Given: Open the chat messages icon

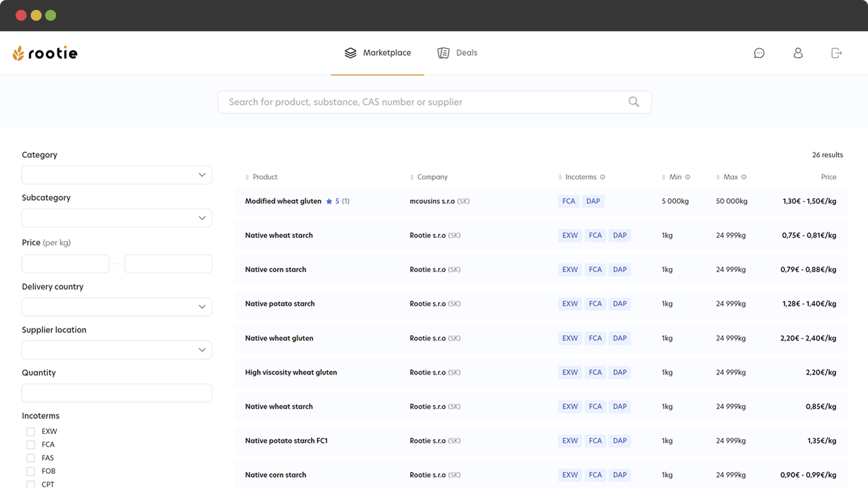Looking at the screenshot, I should click(x=759, y=53).
